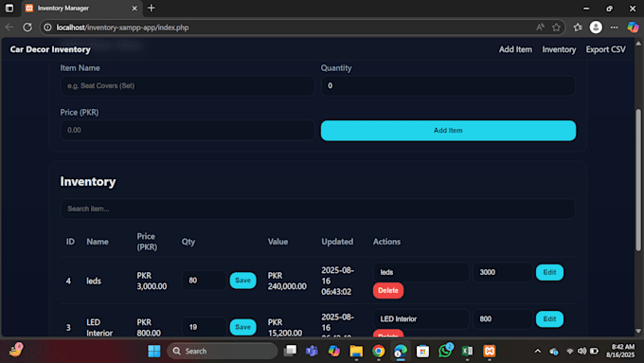
Task: Focus the Price (PKR) input field
Action: [x=188, y=130]
